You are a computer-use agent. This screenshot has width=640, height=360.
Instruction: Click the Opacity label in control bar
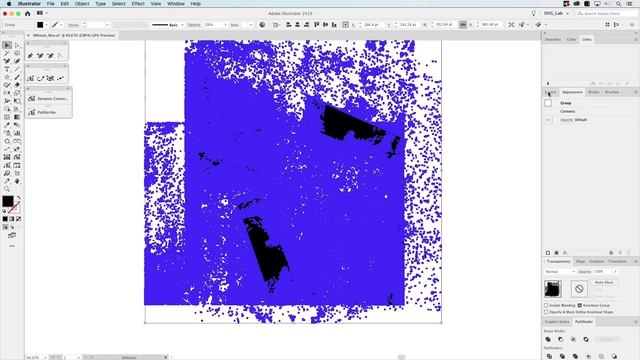(x=194, y=25)
